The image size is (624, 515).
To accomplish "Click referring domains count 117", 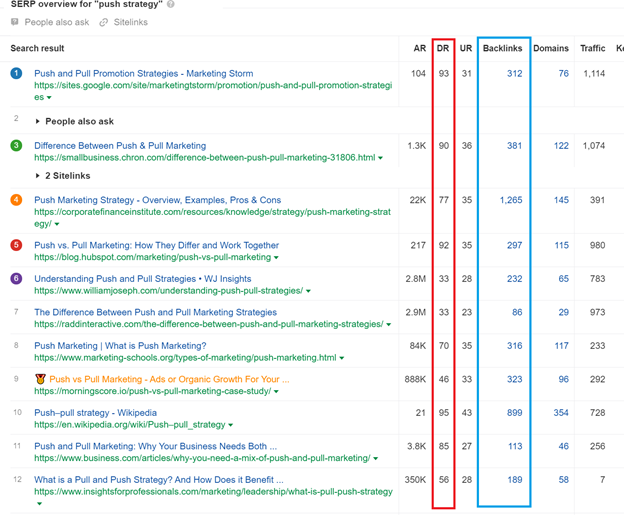I will click(561, 345).
